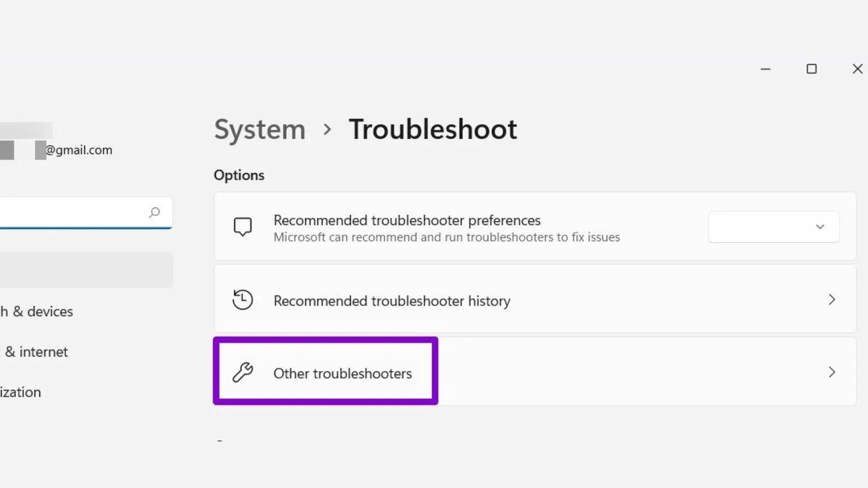Expand Recommended troubleshooter history via its chevron

tap(832, 300)
